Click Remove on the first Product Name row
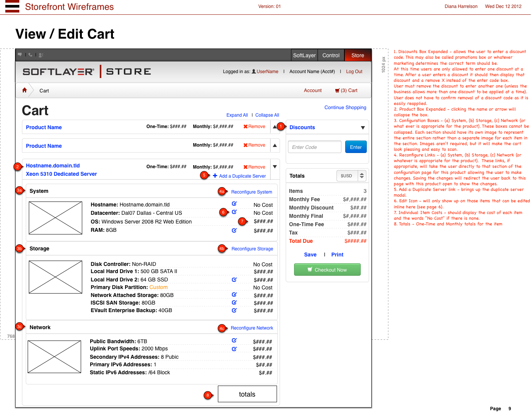Image resolution: width=532 pixels, height=414 pixels. 257,127
